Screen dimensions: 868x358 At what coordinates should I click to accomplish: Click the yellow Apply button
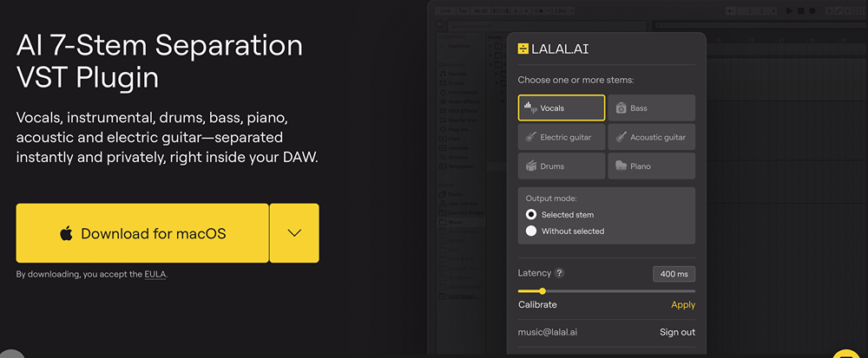tap(683, 305)
